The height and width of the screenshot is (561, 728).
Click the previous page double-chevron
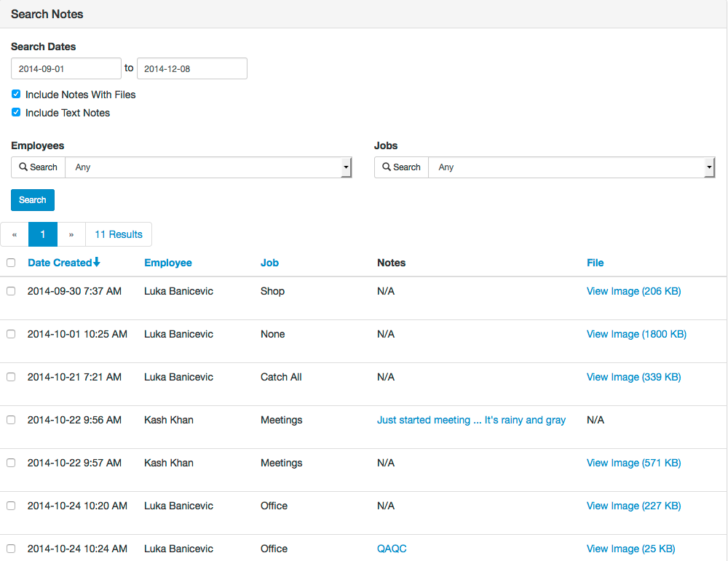15,234
